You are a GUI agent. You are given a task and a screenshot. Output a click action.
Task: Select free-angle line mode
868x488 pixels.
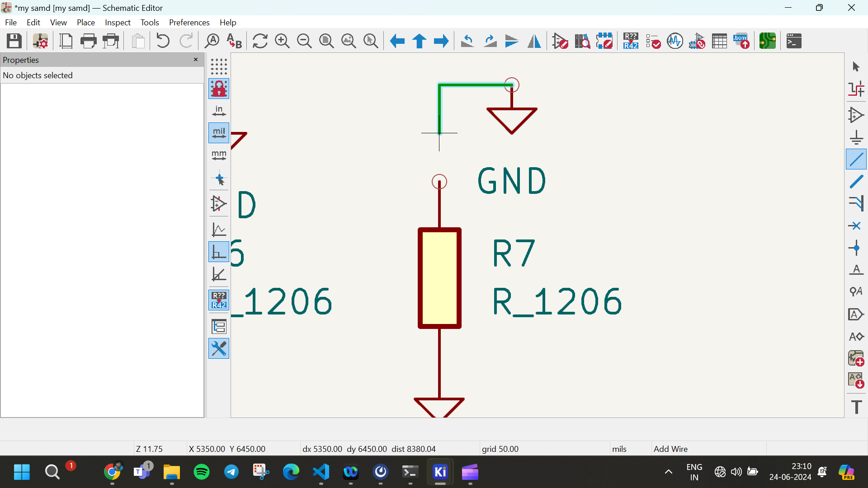pos(219,230)
